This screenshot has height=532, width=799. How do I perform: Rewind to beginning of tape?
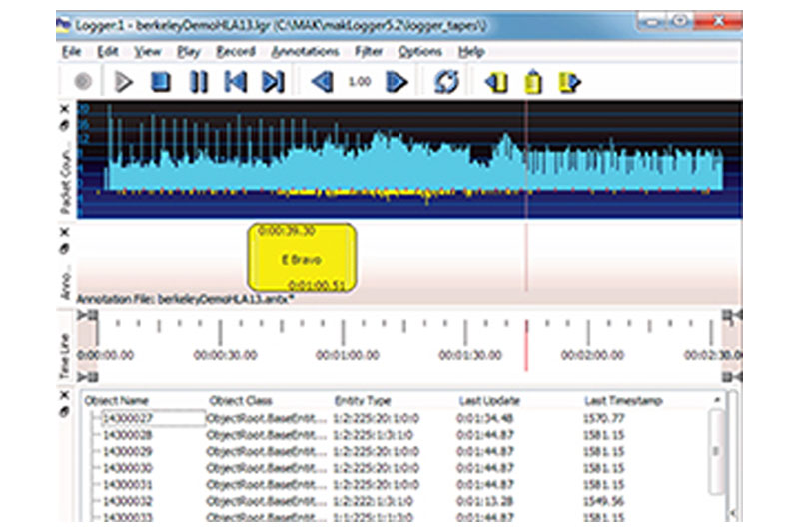tap(236, 82)
